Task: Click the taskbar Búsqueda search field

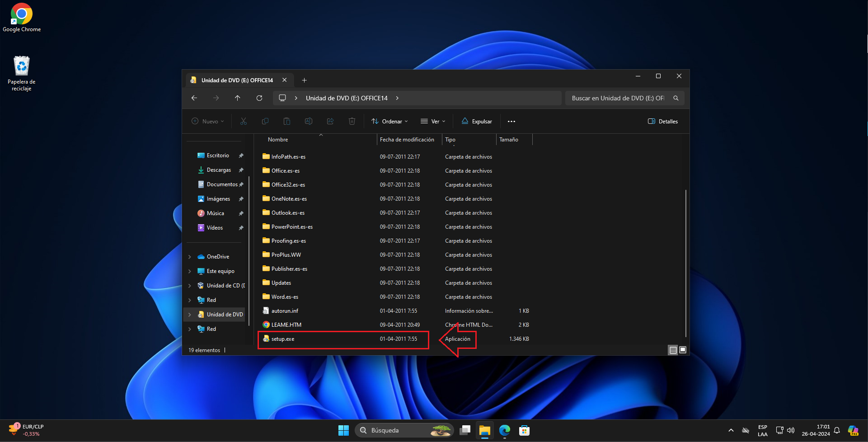Action: [404, 431]
